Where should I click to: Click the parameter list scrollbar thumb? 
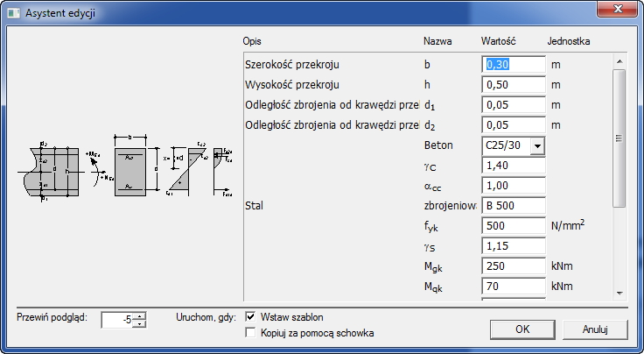tap(619, 136)
